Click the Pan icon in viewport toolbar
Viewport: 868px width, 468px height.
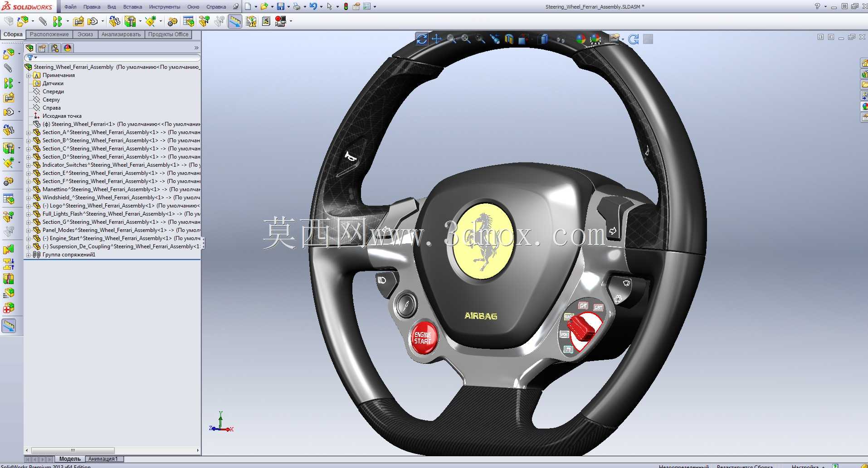437,39
